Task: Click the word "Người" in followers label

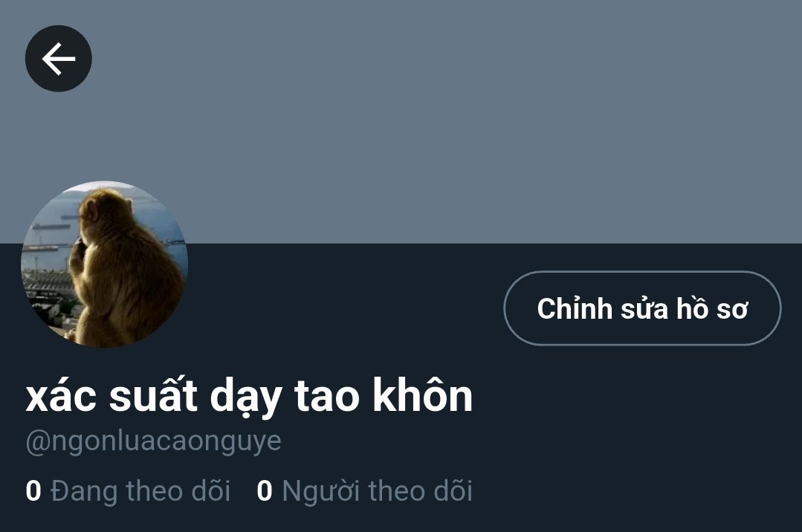Action: coord(322,490)
